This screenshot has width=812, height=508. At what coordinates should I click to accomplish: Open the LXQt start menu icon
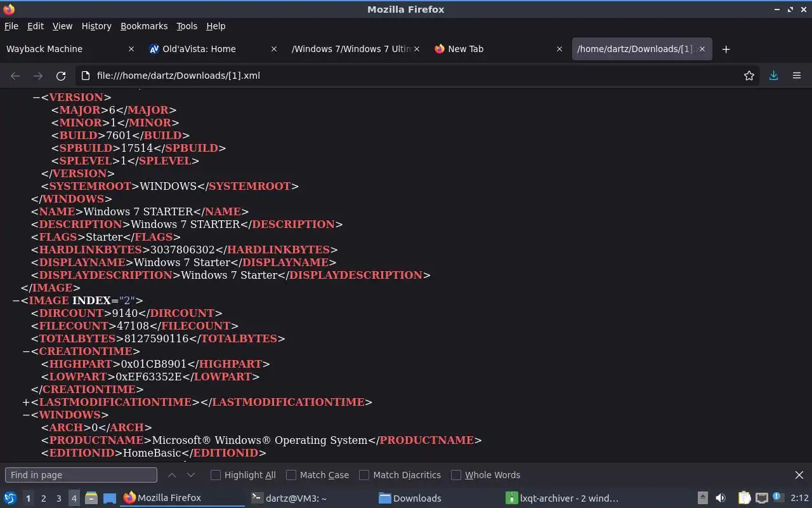pyautogui.click(x=10, y=498)
